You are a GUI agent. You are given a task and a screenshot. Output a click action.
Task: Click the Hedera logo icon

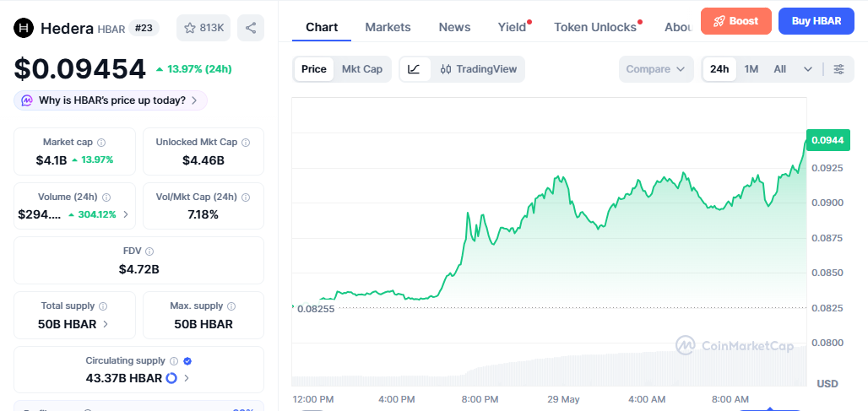[24, 28]
